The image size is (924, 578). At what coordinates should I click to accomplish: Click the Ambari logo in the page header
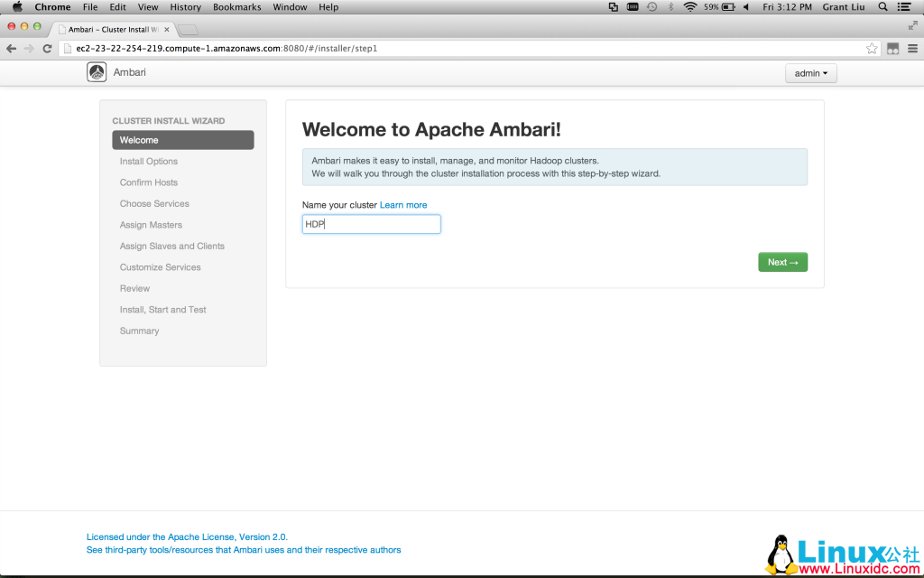click(x=97, y=71)
